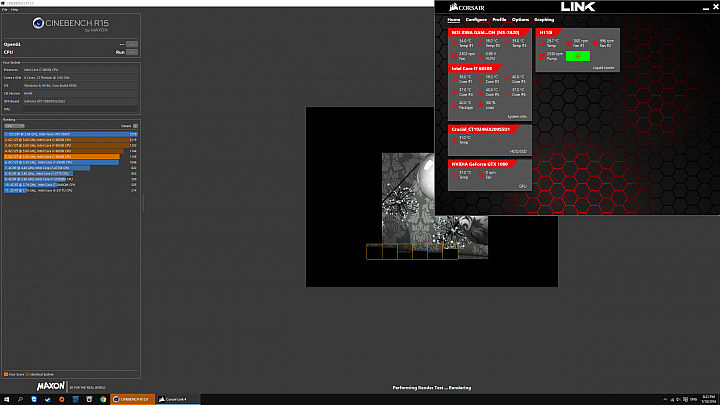Click the Core #1 temperature icon
This screenshot has height=405, width=720.
coord(455,79)
